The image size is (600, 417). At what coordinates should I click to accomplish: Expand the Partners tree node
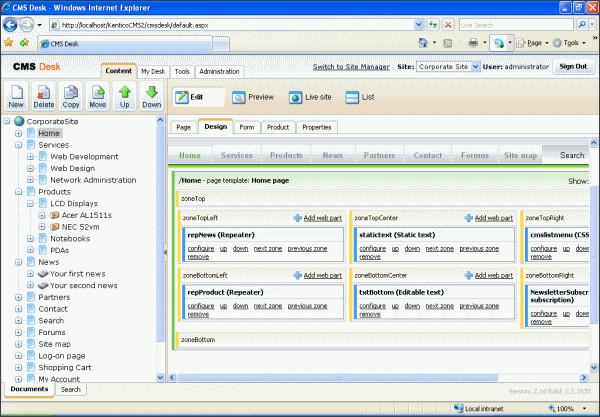click(x=18, y=297)
